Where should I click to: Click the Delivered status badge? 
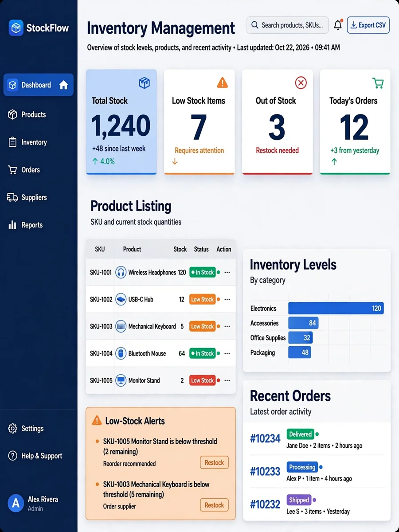(x=301, y=434)
